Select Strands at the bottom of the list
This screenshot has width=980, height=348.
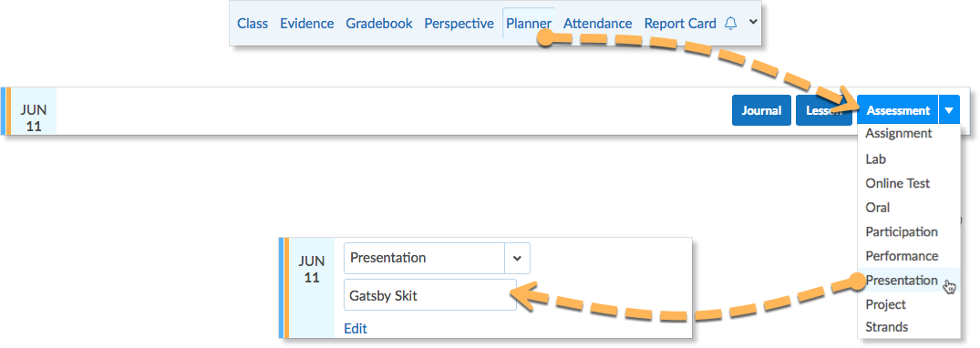pyautogui.click(x=887, y=327)
